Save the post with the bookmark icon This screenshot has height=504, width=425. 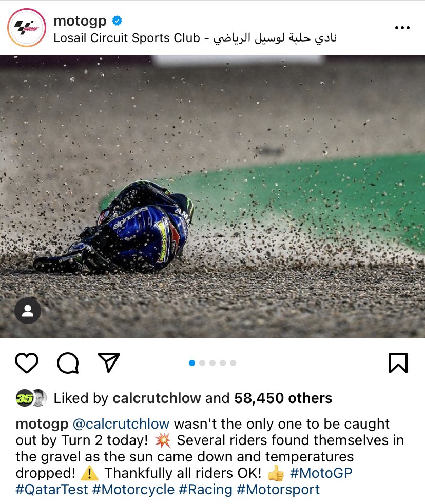398,363
